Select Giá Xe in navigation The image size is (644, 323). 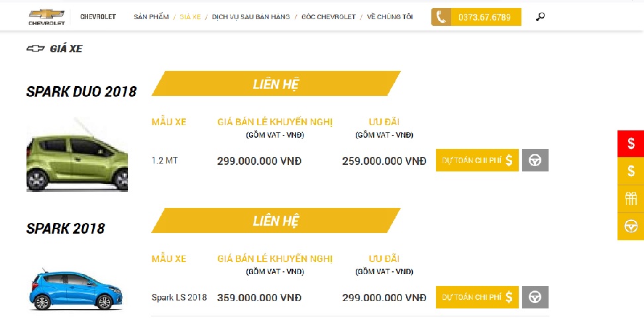(x=190, y=17)
